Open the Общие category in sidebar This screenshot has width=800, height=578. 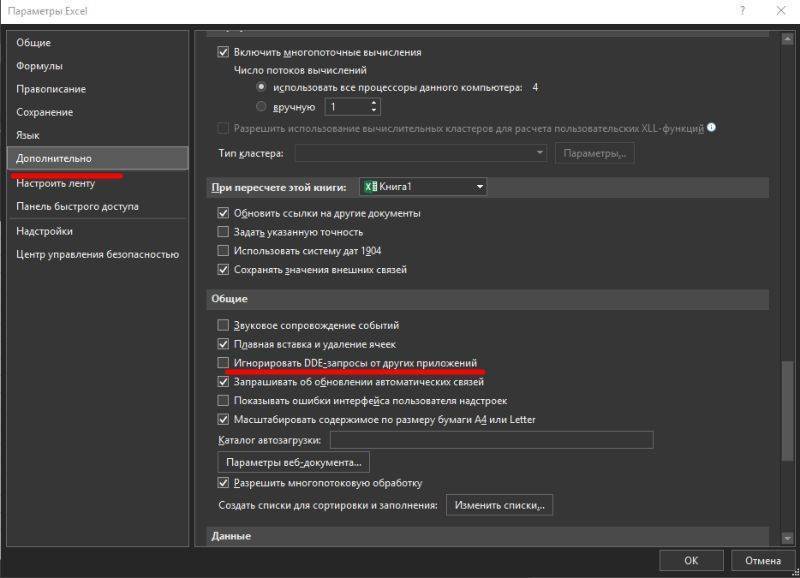[97, 43]
